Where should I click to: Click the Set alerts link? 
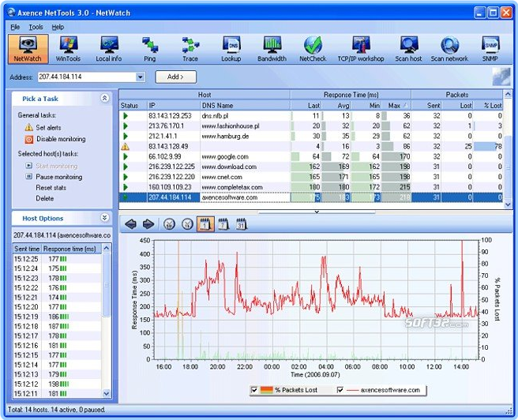(x=48, y=127)
